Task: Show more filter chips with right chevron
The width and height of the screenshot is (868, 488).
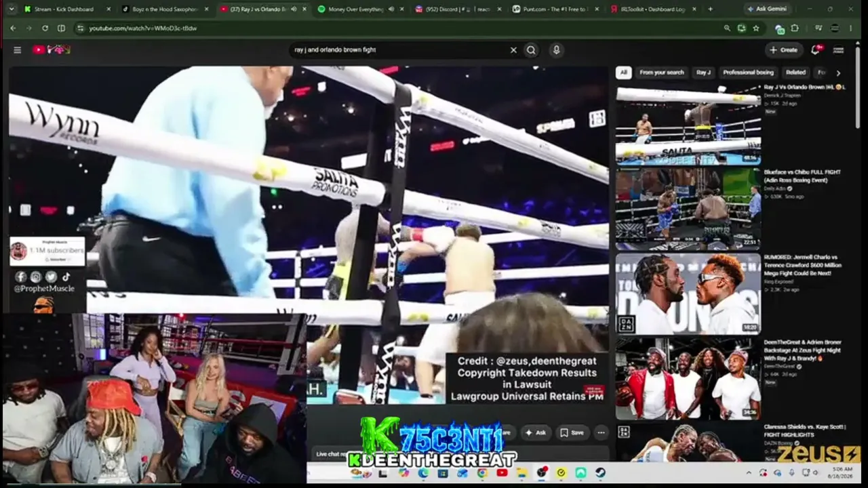Action: tap(838, 73)
